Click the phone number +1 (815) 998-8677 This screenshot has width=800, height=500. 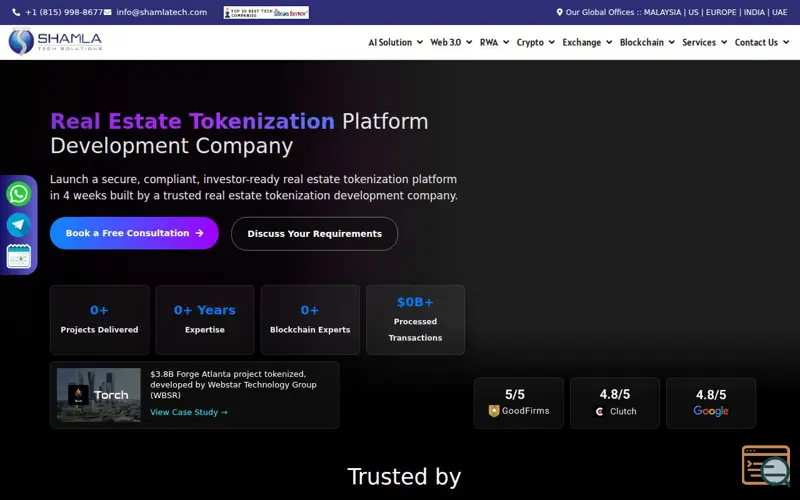64,12
